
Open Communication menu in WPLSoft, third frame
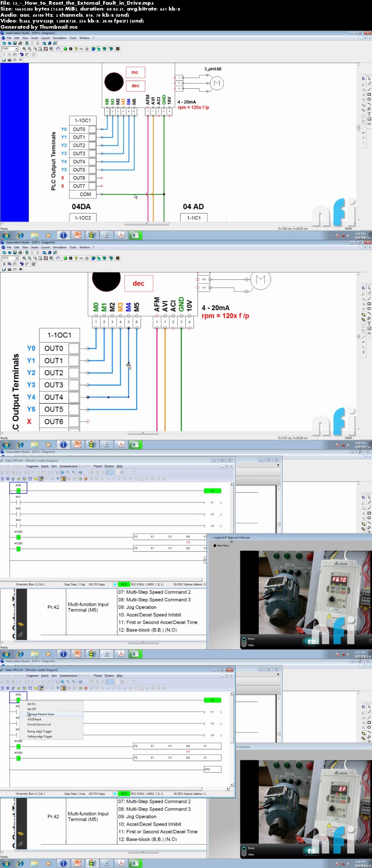click(x=69, y=466)
